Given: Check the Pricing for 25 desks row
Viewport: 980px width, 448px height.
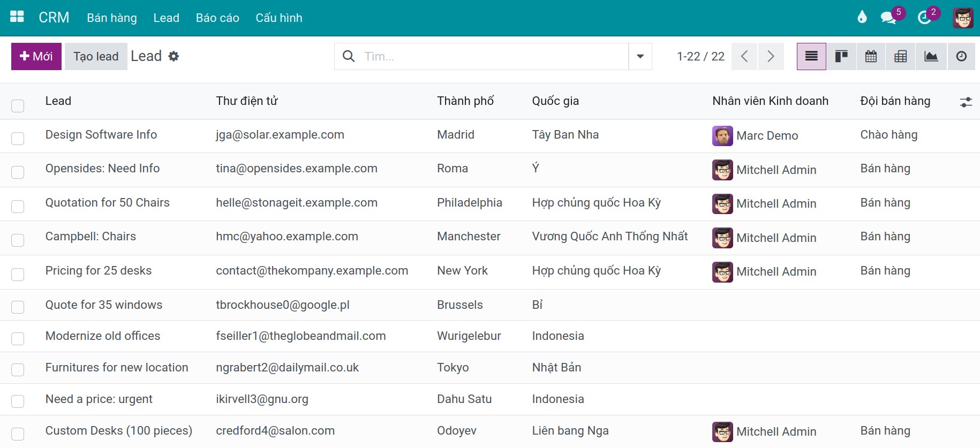Looking at the screenshot, I should pos(18,275).
